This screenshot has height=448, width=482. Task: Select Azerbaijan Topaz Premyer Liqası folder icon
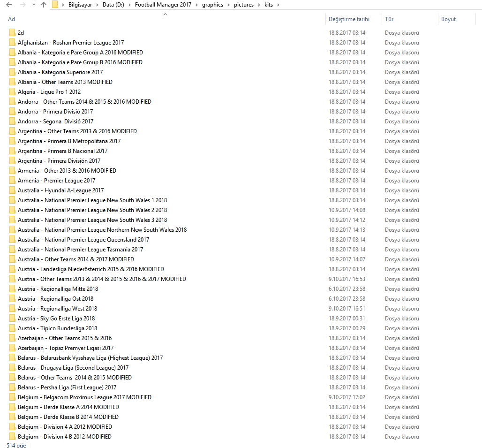pos(12,348)
